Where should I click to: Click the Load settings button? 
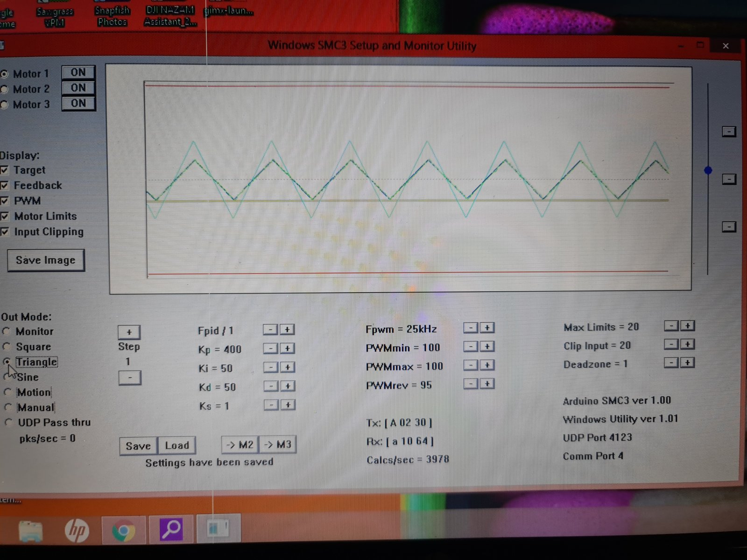tap(177, 445)
